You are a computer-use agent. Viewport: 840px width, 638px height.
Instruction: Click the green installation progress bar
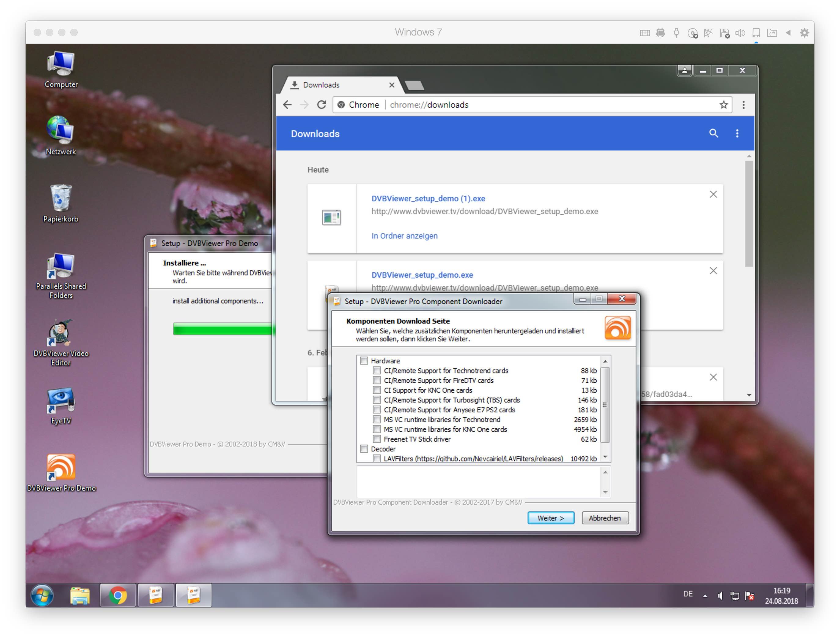223,329
